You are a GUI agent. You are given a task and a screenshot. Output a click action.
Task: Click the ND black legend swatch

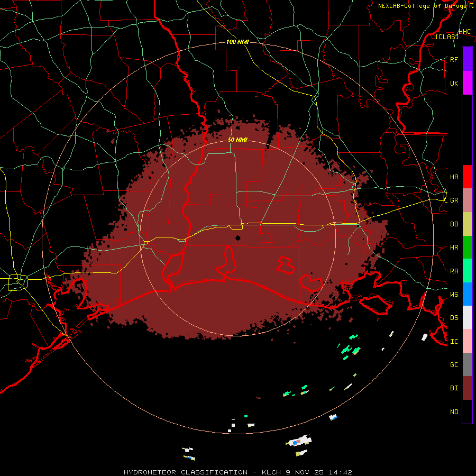[467, 411]
